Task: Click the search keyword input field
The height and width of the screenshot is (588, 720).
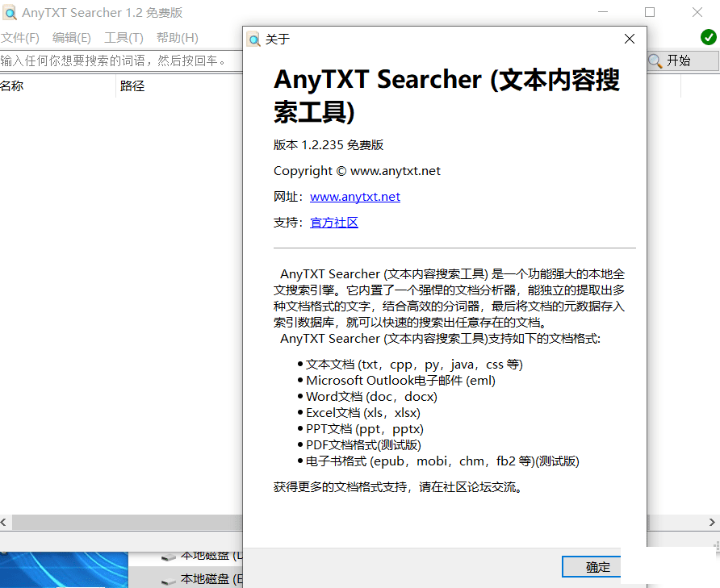Action: click(121, 60)
